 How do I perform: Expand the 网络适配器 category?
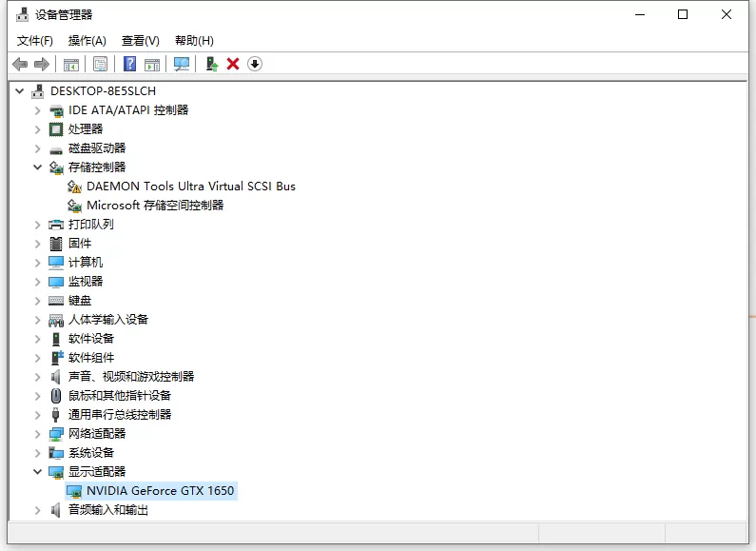[38, 434]
